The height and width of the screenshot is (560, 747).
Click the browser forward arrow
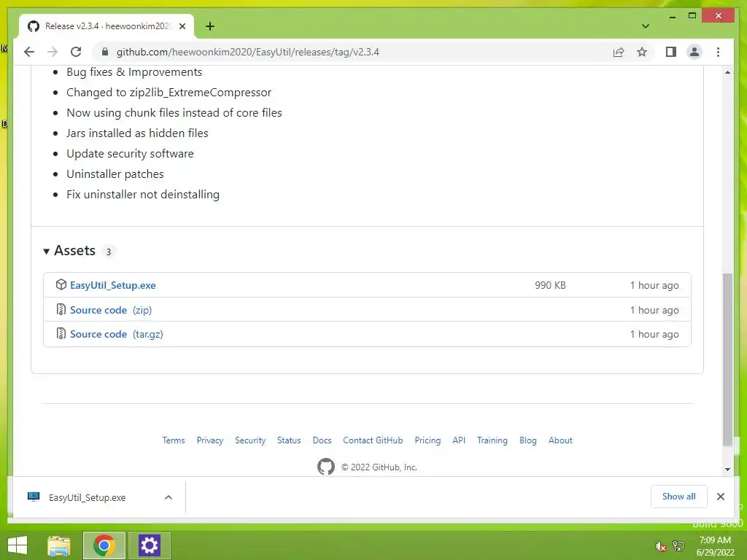pos(53,52)
